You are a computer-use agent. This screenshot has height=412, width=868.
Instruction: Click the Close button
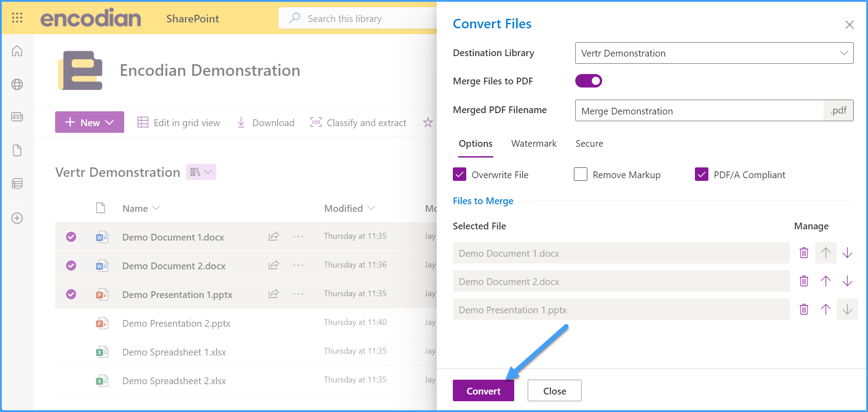point(555,390)
